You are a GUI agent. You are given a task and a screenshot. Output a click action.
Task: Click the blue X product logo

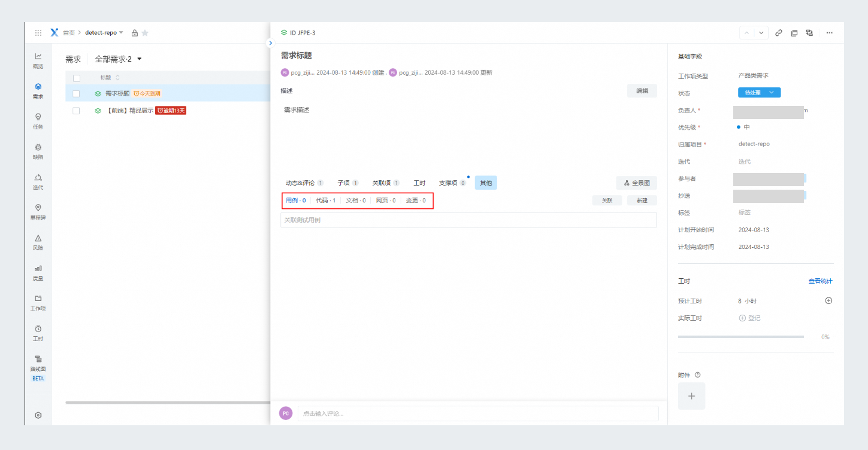pyautogui.click(x=55, y=33)
